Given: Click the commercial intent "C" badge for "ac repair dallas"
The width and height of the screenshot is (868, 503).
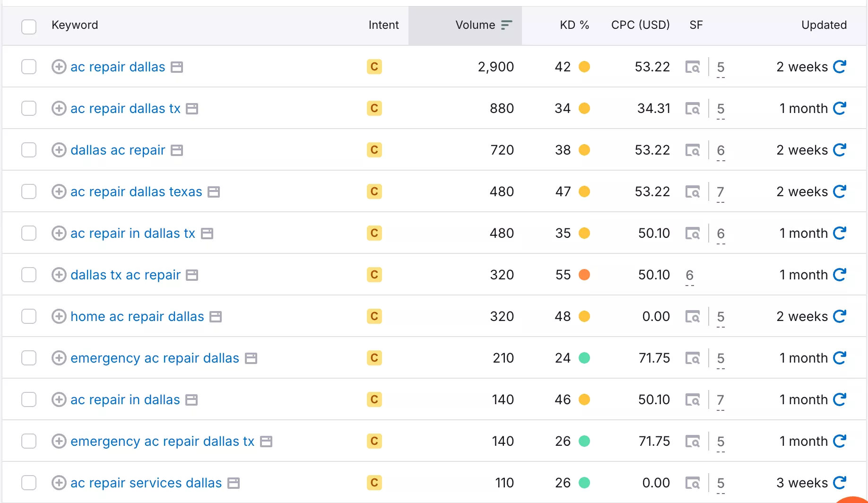Looking at the screenshot, I should coord(374,67).
